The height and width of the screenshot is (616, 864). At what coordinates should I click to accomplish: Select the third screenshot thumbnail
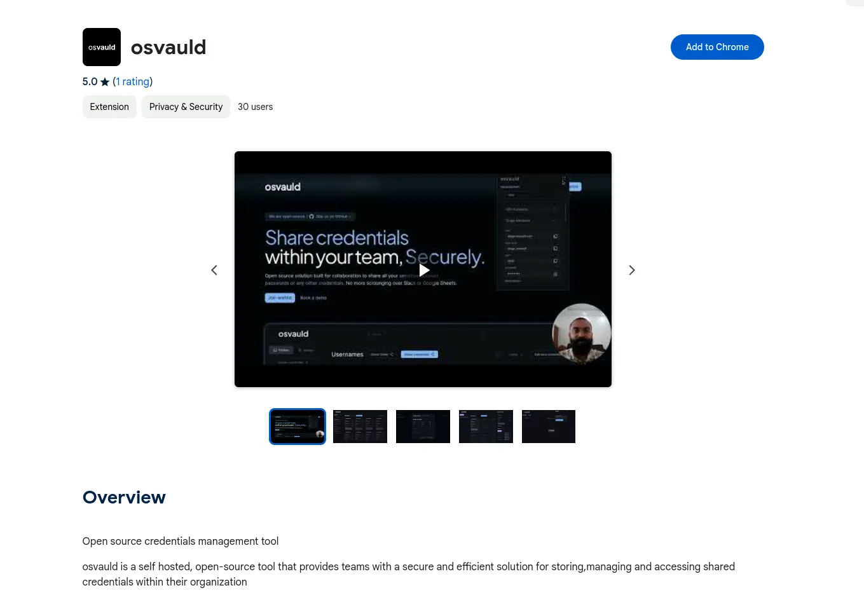coord(423,427)
